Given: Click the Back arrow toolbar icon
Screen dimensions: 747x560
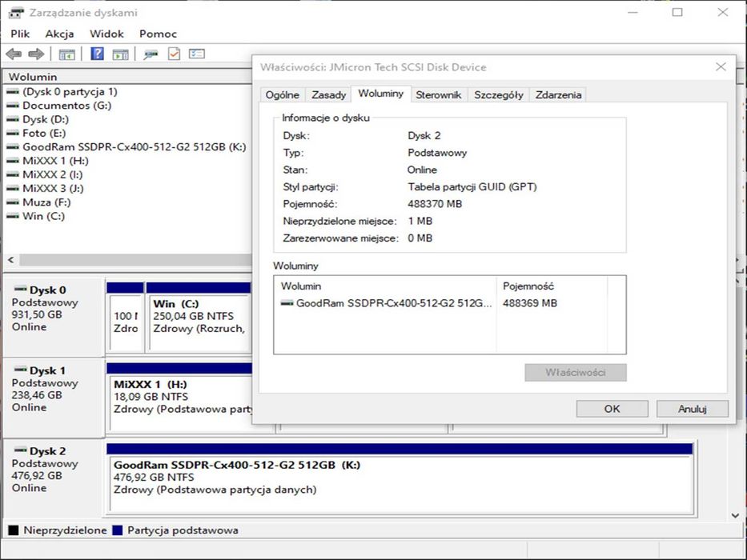Looking at the screenshot, I should pos(14,54).
